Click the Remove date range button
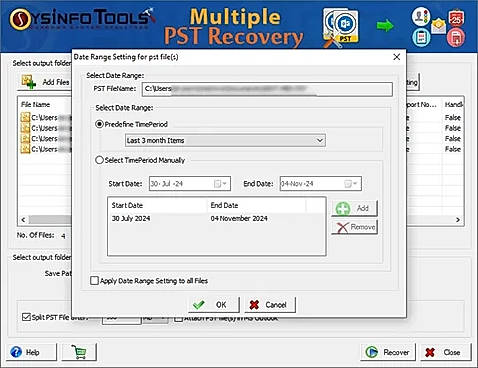The height and width of the screenshot is (368, 478). coord(354,227)
